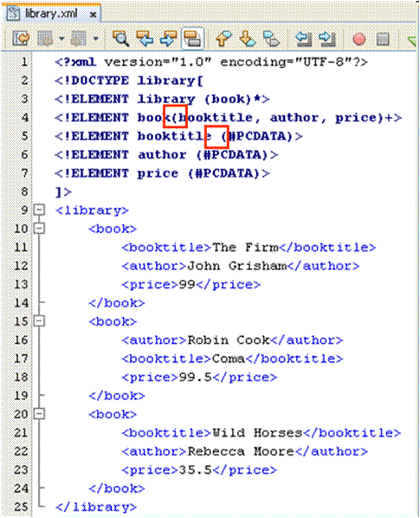Go to previous bookmark icon
This screenshot has height=518, width=420.
tap(223, 39)
